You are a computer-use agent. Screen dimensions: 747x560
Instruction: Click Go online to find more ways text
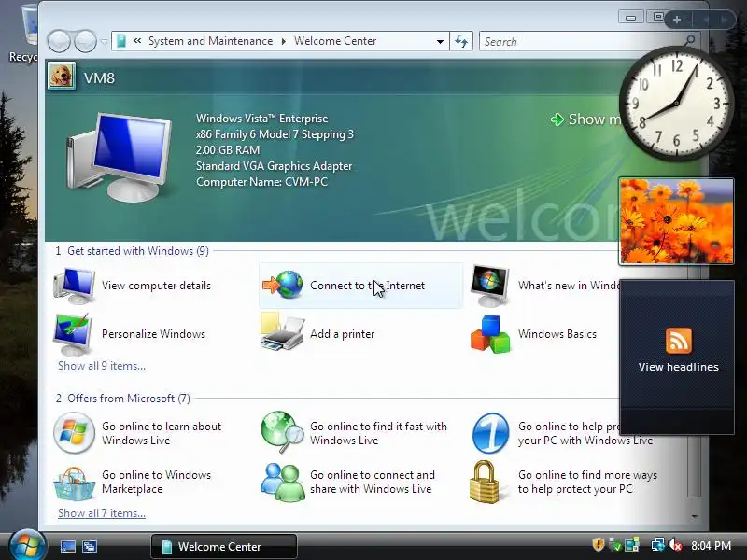587,482
